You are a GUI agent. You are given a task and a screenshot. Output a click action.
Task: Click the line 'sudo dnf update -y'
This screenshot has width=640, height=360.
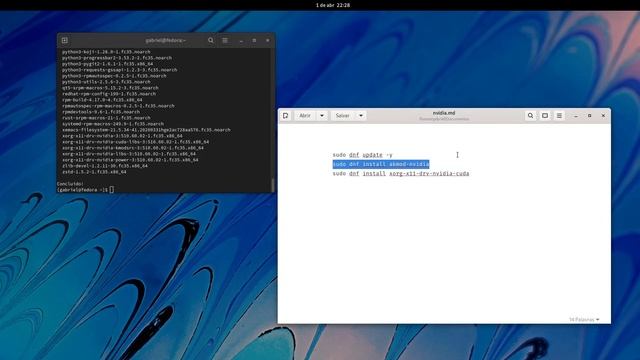362,155
